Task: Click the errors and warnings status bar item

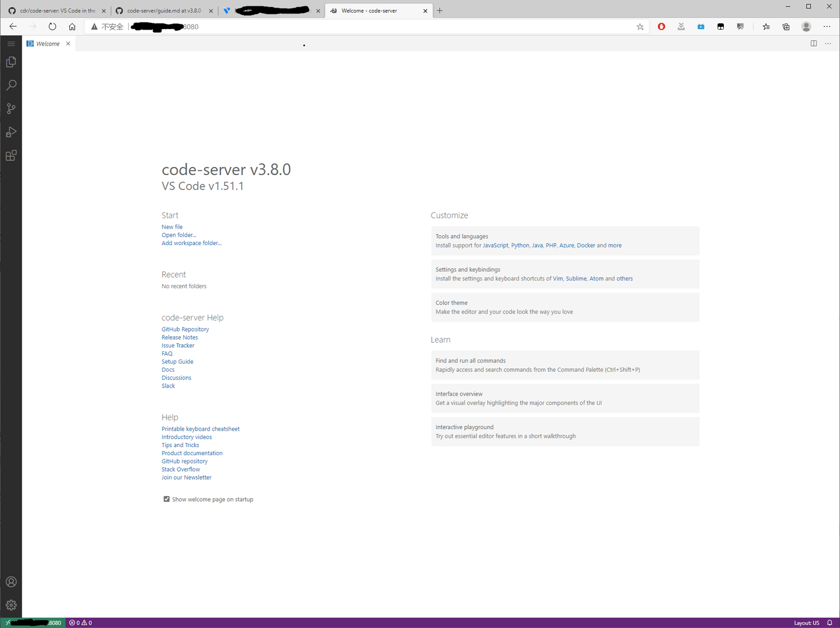Action: coord(80,623)
